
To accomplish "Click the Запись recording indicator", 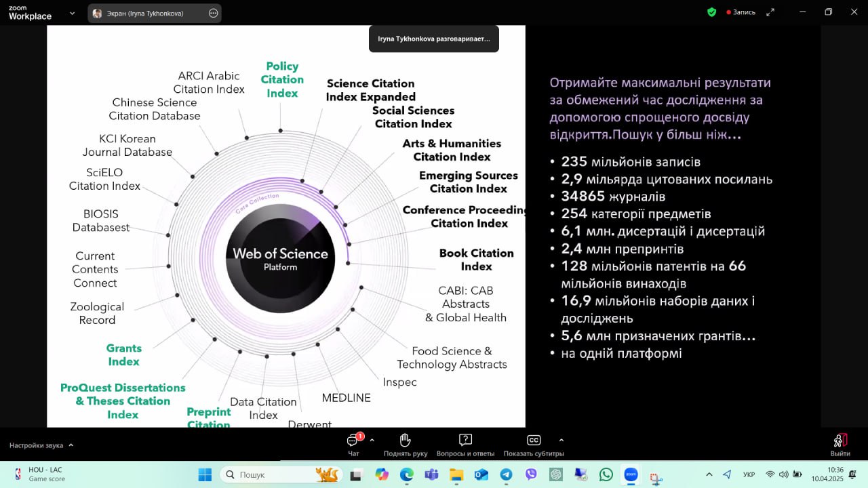I will coord(741,12).
